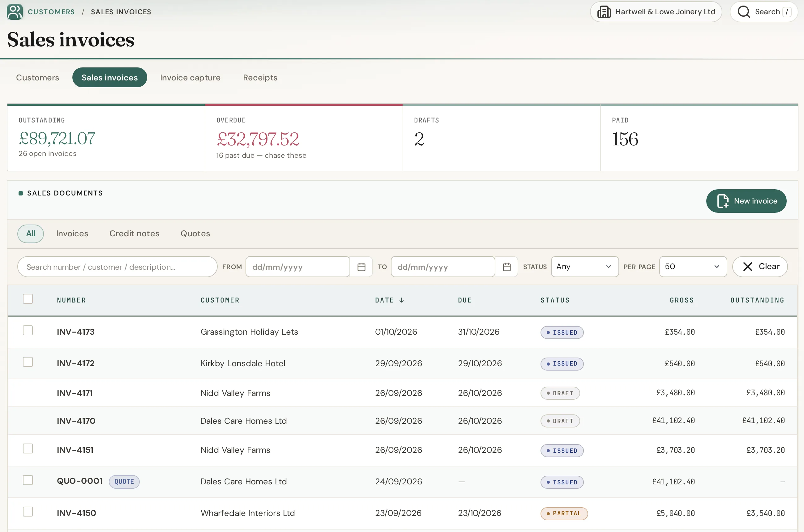The width and height of the screenshot is (804, 532).
Task: Open the Receipts tab
Action: click(260, 78)
